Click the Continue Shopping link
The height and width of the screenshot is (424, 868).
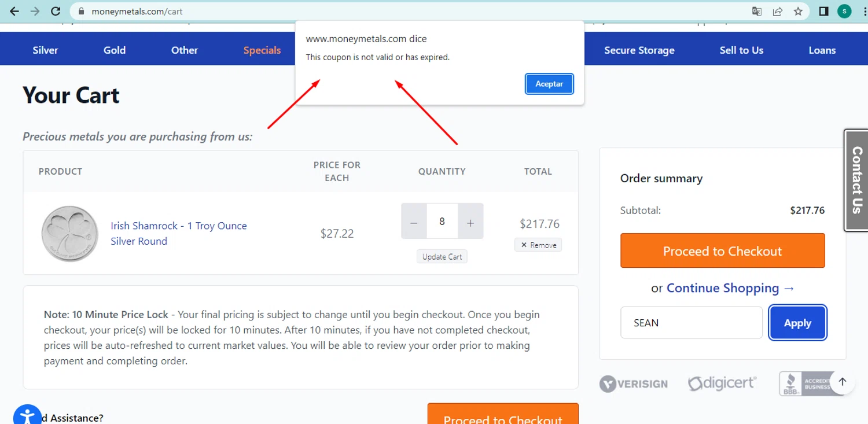click(x=731, y=288)
